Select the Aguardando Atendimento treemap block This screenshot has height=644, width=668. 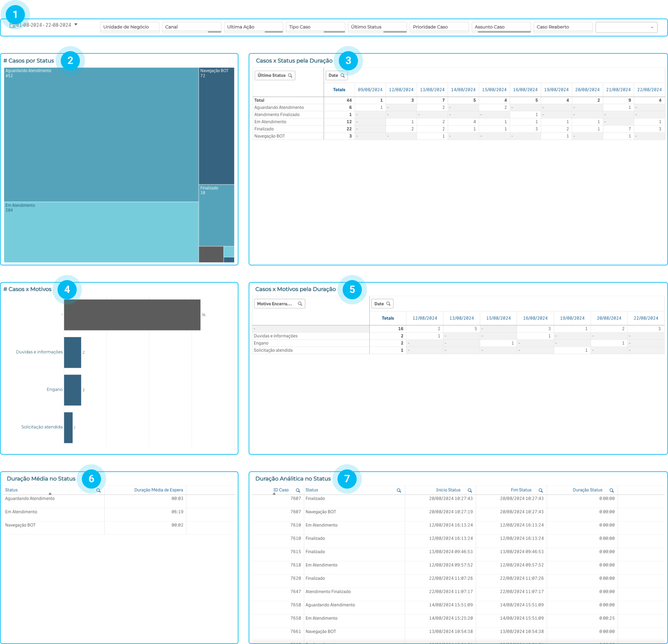[x=101, y=134]
